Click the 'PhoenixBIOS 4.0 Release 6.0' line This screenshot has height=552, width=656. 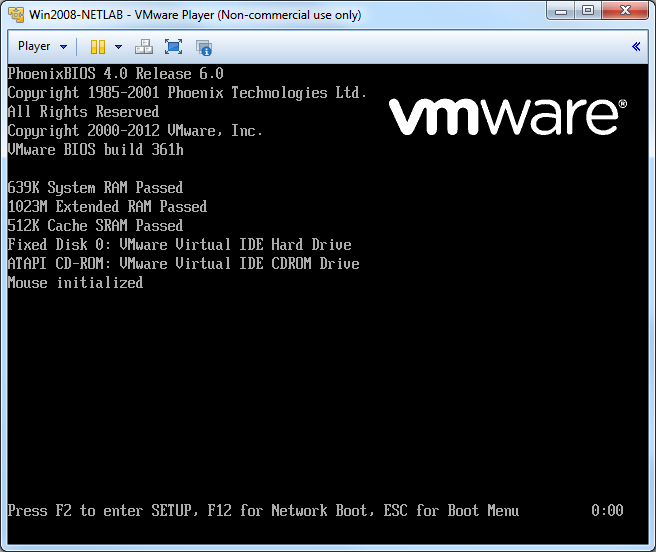pos(115,74)
